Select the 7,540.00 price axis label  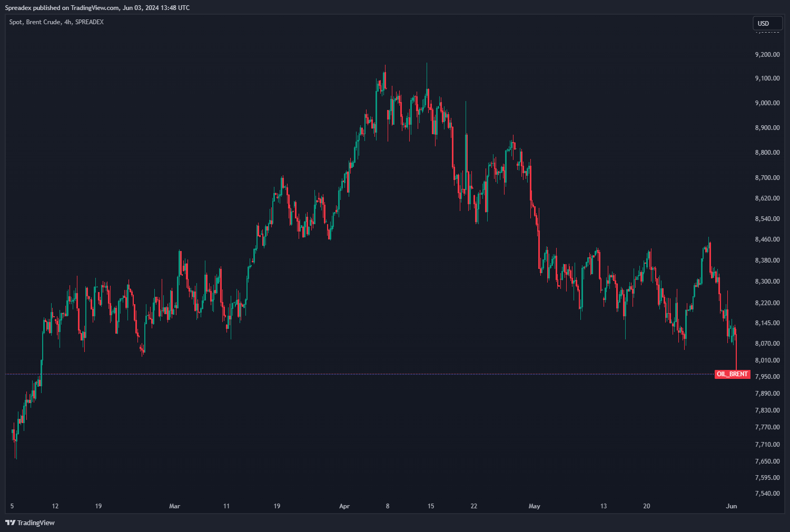point(767,494)
